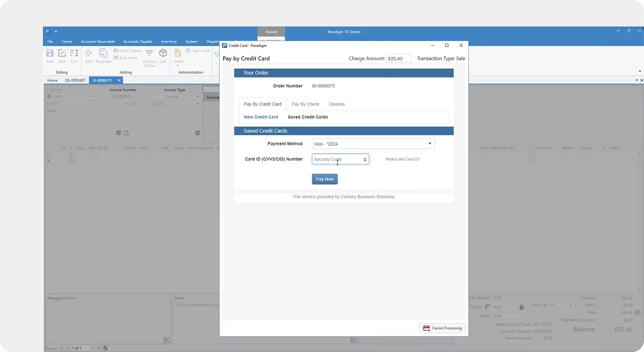Toggle the Freight lock icon
The height and width of the screenshot is (352, 644).
coord(522,307)
